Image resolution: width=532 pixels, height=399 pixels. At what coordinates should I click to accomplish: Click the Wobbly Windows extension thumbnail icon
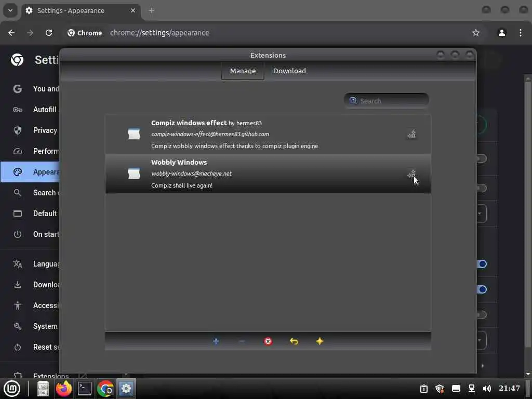coord(134,174)
